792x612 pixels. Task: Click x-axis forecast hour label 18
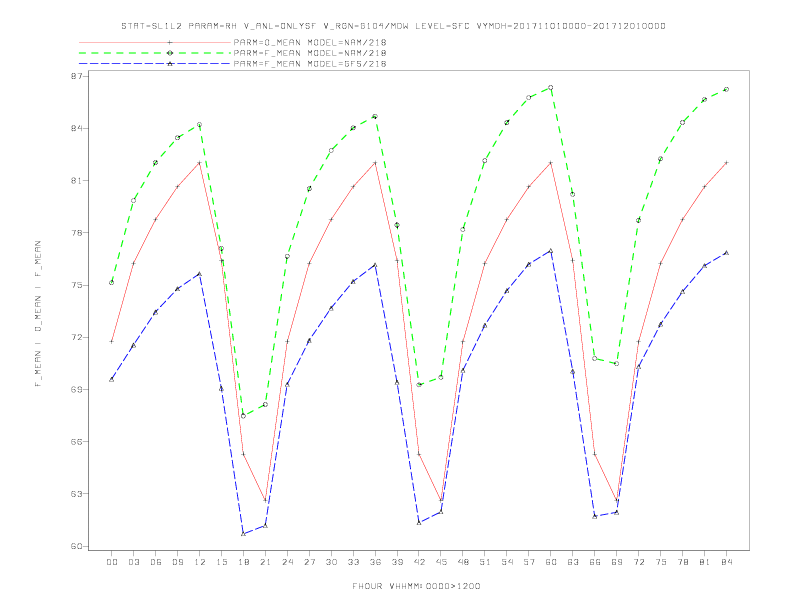tap(243, 562)
